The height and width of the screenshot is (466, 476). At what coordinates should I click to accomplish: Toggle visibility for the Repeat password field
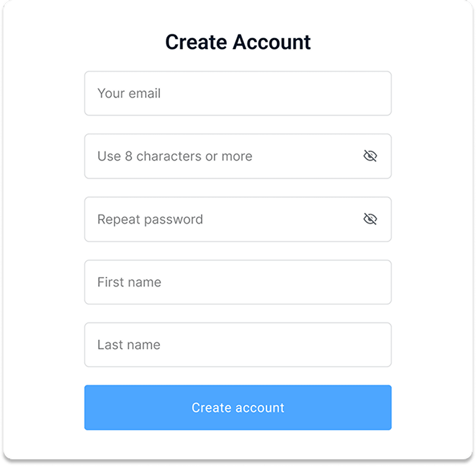click(371, 219)
